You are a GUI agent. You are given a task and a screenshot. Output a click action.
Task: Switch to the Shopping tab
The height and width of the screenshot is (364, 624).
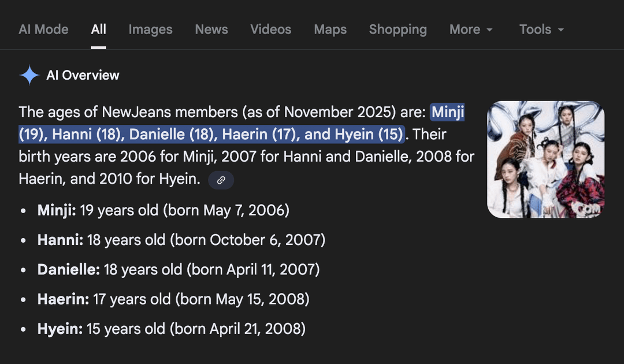[x=398, y=29]
